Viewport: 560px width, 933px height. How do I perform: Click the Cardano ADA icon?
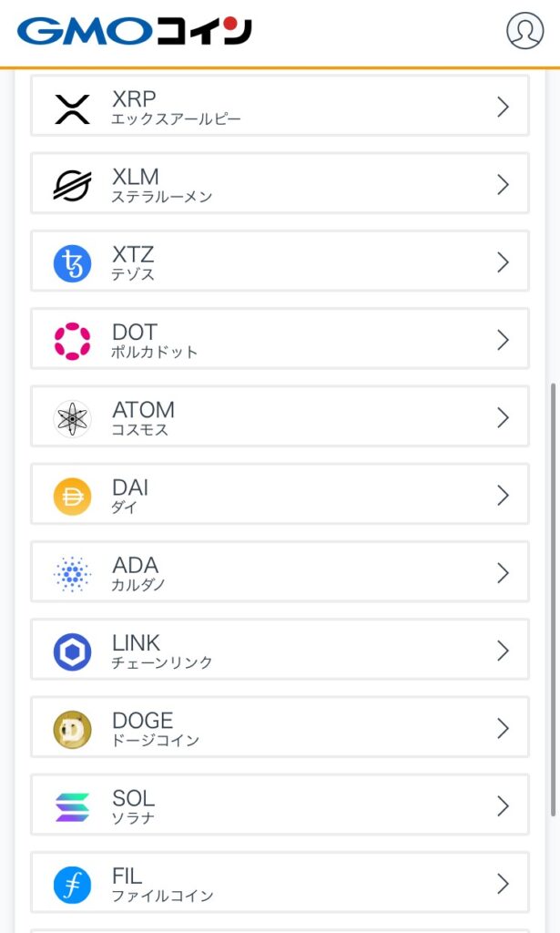(x=72, y=573)
